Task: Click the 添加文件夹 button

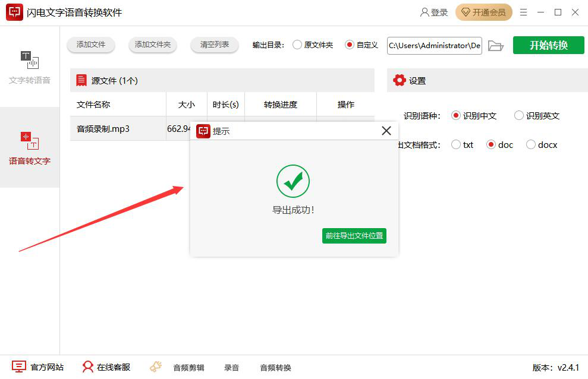Action: click(x=153, y=45)
